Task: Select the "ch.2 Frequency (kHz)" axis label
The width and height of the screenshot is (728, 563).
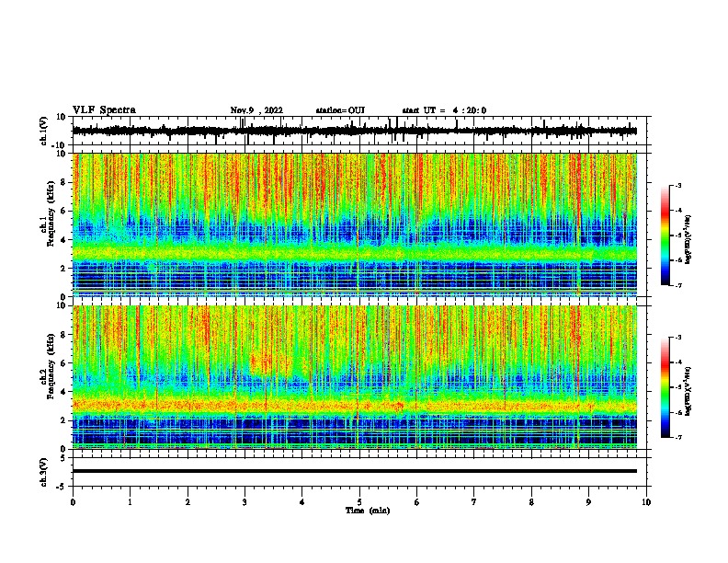Action: (x=48, y=367)
